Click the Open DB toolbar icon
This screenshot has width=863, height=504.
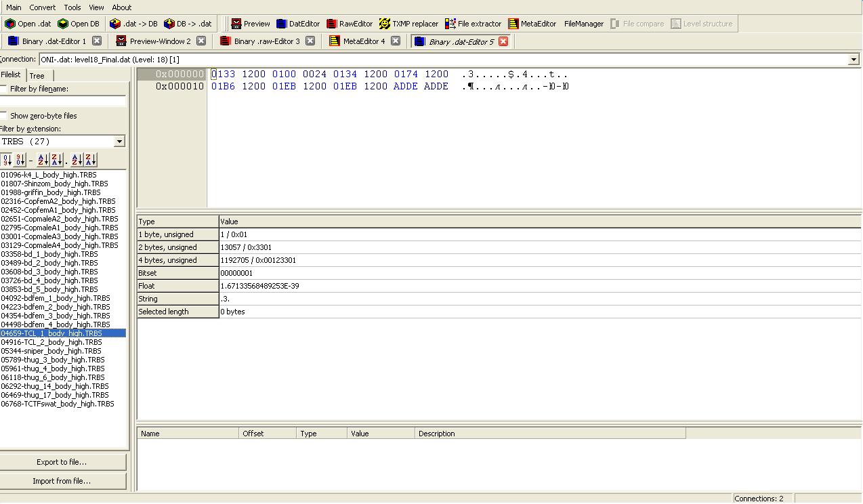(x=63, y=24)
